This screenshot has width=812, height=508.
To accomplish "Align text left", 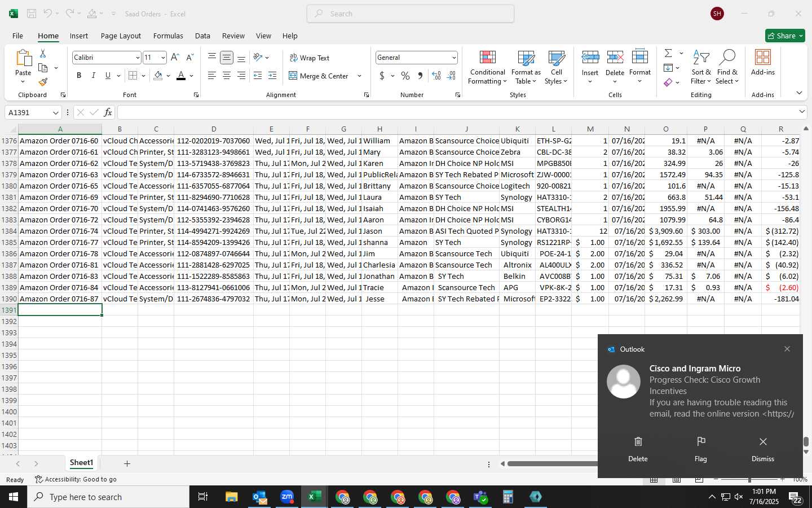I will 212,76.
